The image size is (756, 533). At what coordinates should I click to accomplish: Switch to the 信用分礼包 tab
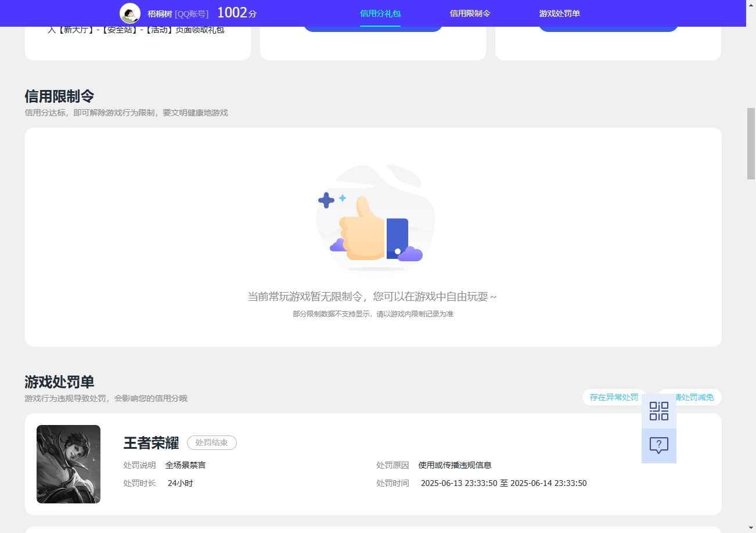click(x=380, y=13)
